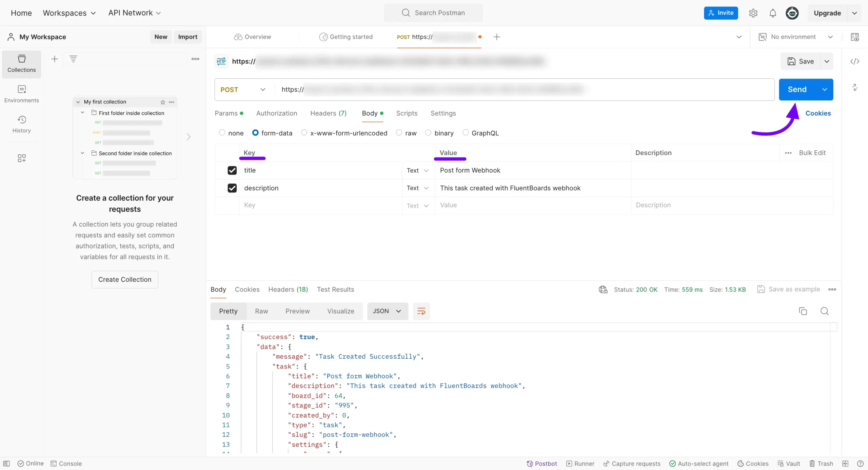
Task: Search within the response body
Action: click(x=825, y=311)
